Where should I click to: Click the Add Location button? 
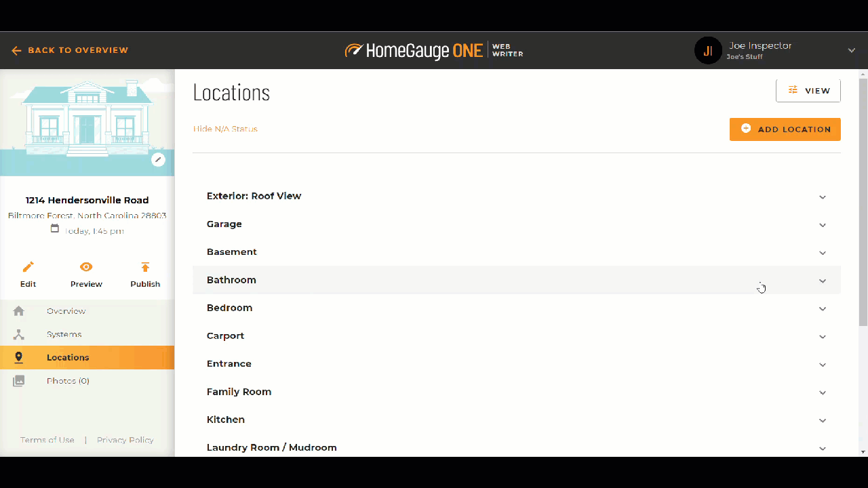coord(785,129)
